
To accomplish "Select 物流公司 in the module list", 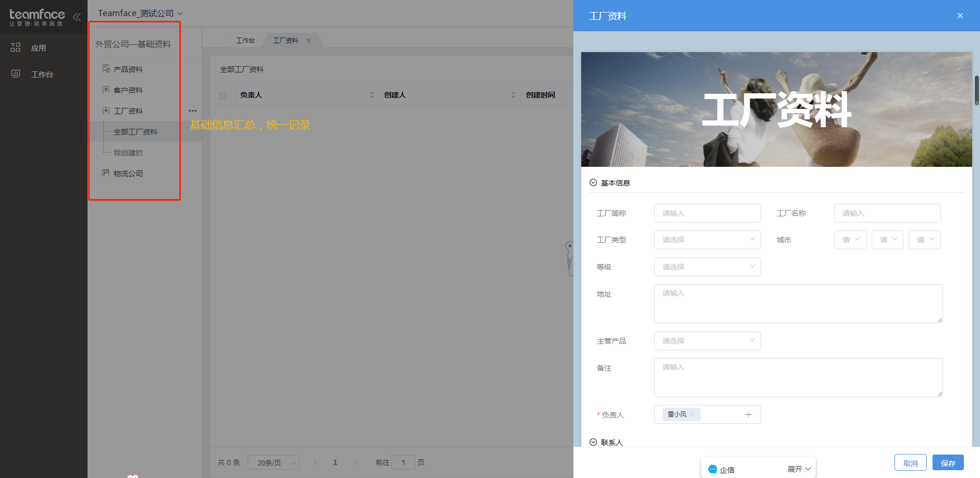I will [128, 173].
